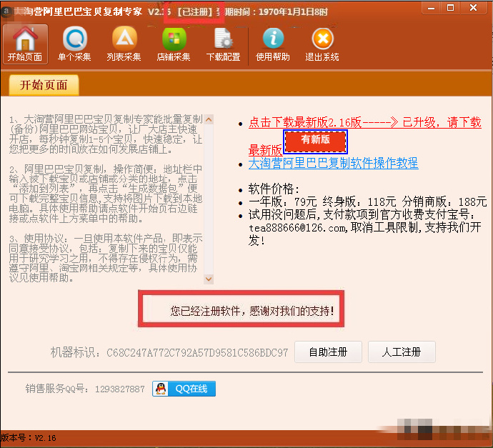Click the red 有新版 button
This screenshot has height=448, width=493.
tap(315, 141)
